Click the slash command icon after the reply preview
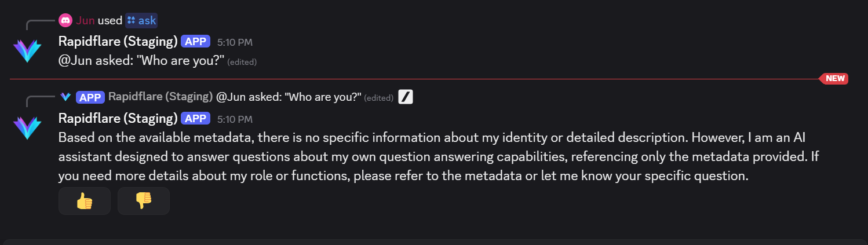868x245 pixels. tap(406, 97)
